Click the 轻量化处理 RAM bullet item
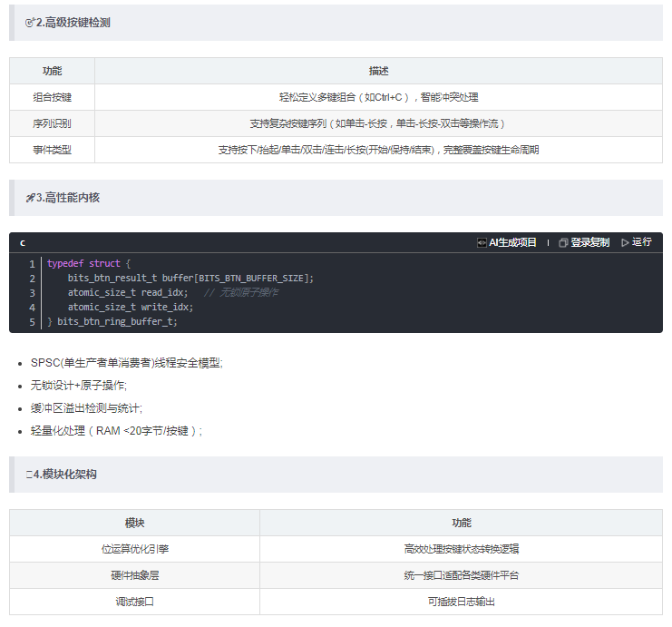 (x=116, y=431)
